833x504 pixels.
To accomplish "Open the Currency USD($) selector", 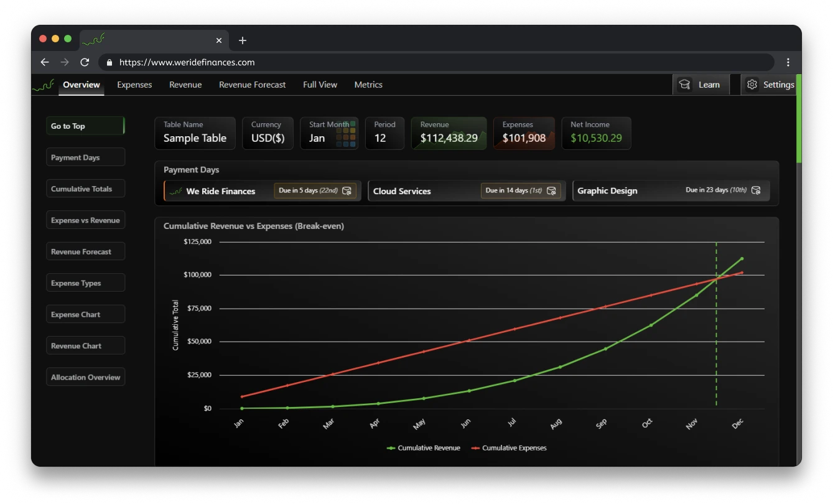I will coord(268,133).
